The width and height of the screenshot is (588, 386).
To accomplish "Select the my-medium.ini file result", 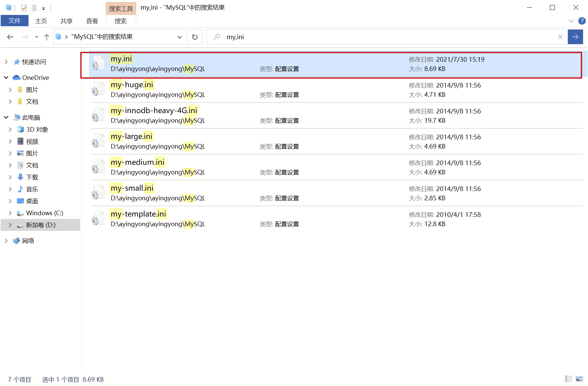I will tap(336, 167).
